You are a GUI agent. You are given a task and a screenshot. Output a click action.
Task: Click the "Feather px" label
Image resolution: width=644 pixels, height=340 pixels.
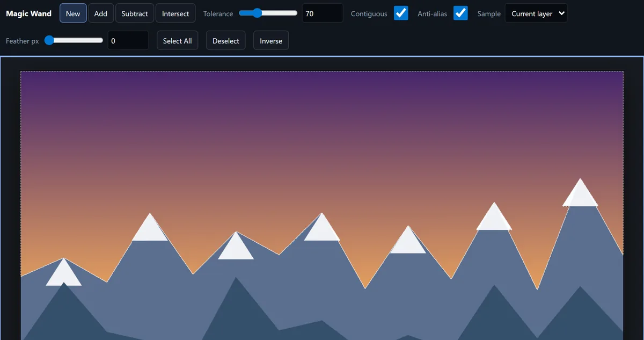click(x=23, y=41)
